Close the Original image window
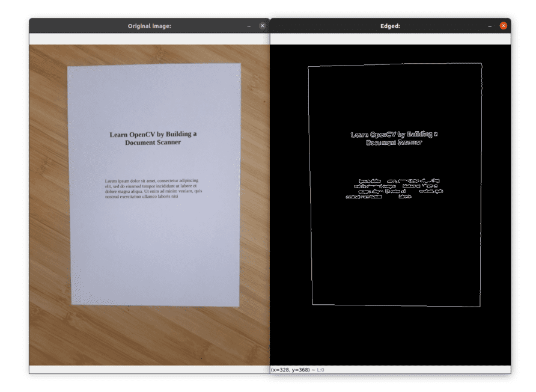Screen dimensions: 536x392 262,26
